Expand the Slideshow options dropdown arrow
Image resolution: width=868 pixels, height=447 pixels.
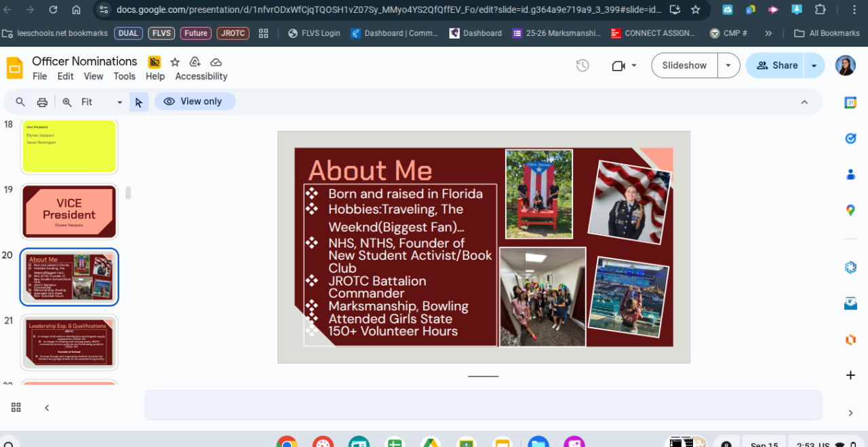tap(728, 66)
